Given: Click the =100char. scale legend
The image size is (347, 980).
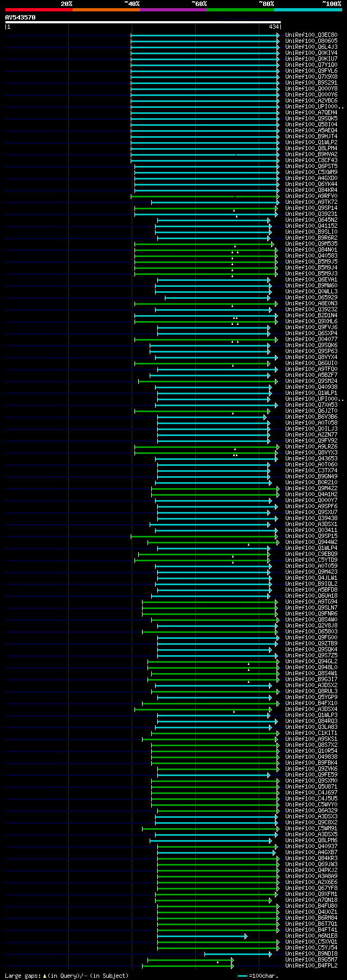Looking at the screenshot, I should coord(258,976).
